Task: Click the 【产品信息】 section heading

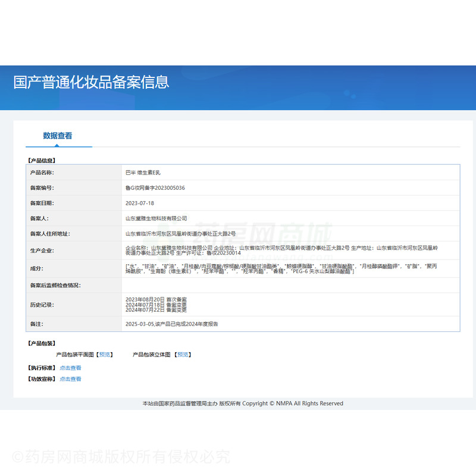Action: coord(41,161)
